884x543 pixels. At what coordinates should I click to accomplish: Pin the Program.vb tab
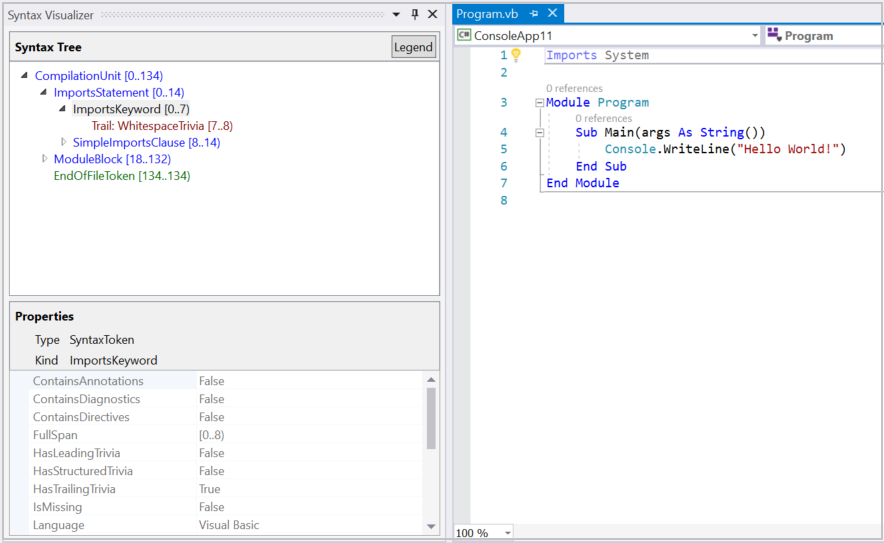[534, 14]
